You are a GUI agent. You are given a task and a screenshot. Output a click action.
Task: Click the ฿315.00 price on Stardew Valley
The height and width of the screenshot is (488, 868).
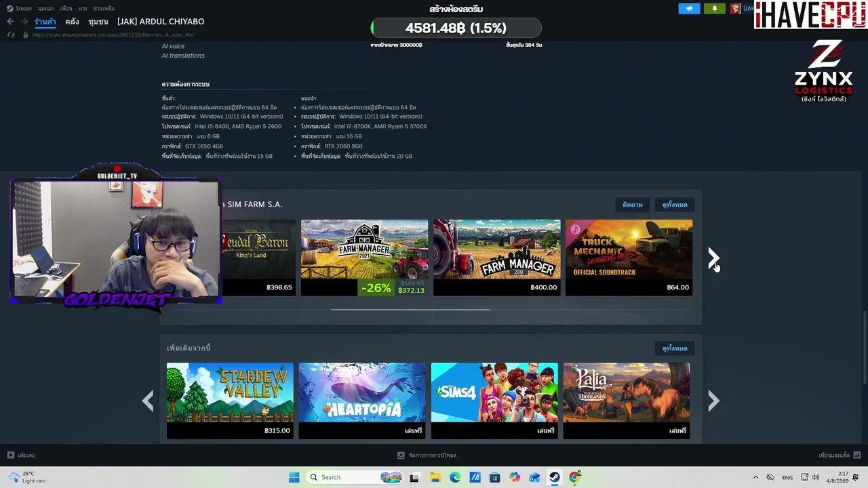tap(277, 430)
